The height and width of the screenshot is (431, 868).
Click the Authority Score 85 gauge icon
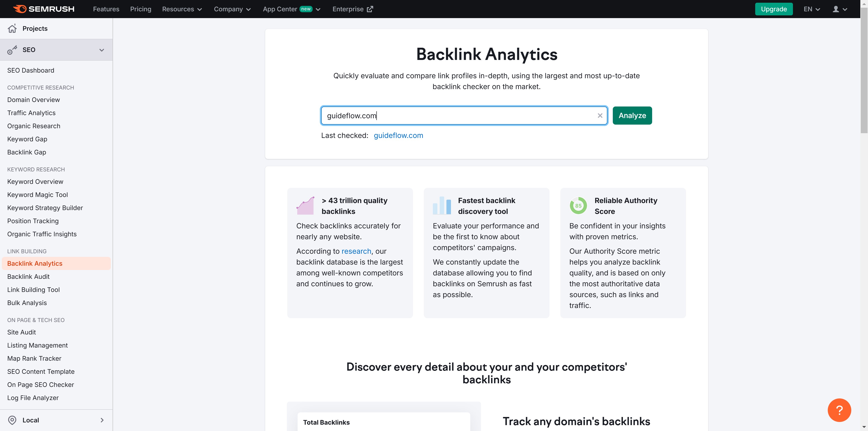(x=578, y=206)
